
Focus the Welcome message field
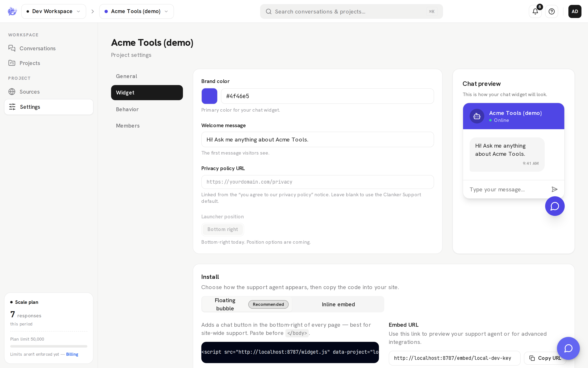point(317,139)
